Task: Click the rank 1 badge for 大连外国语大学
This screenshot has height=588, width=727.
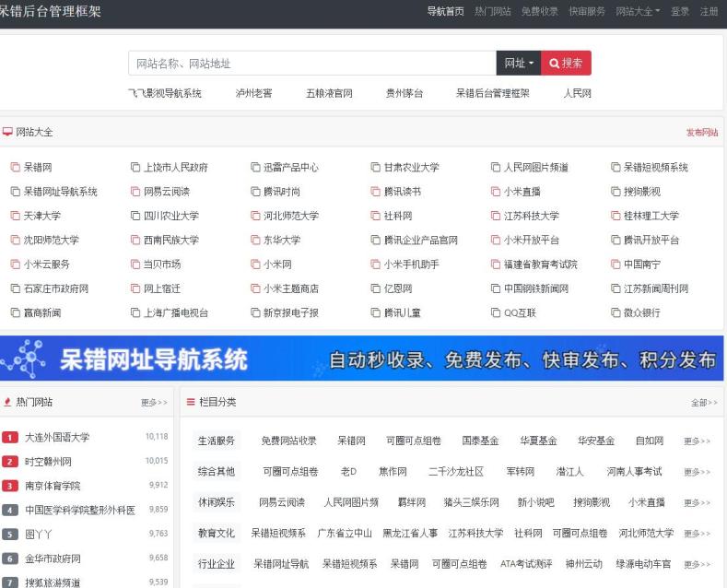Action: (x=10, y=437)
